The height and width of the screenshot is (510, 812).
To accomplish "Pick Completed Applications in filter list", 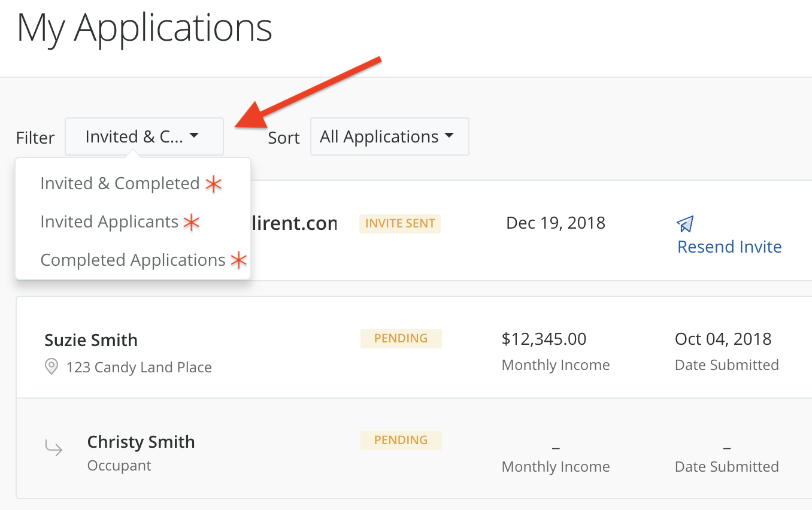I will 133,260.
